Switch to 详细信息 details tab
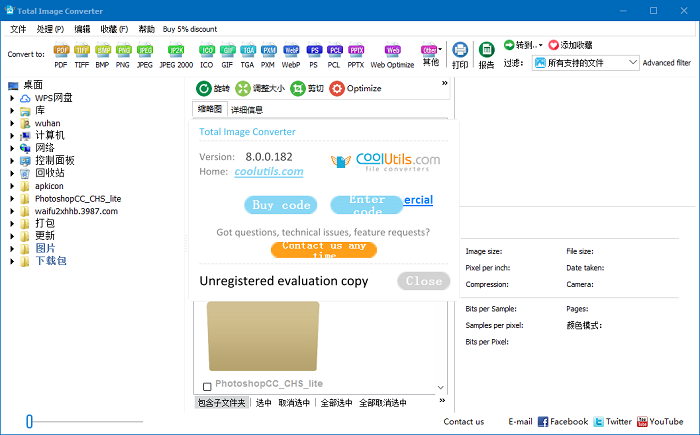This screenshot has height=435, width=700. pyautogui.click(x=247, y=110)
